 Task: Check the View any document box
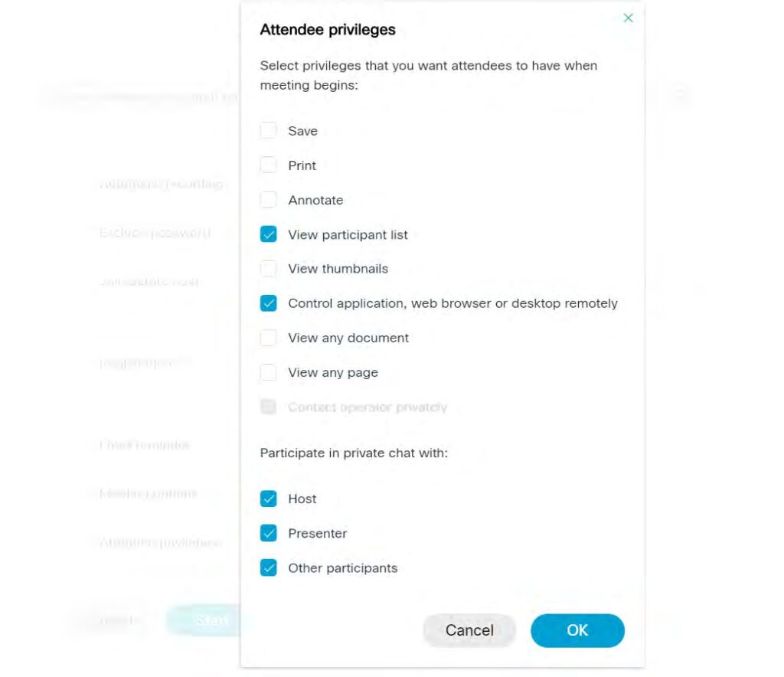(x=268, y=338)
